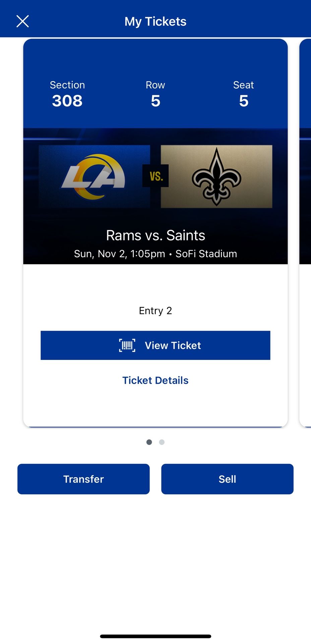Switch to the second ticket page dot
This screenshot has width=311, height=644.
point(162,442)
